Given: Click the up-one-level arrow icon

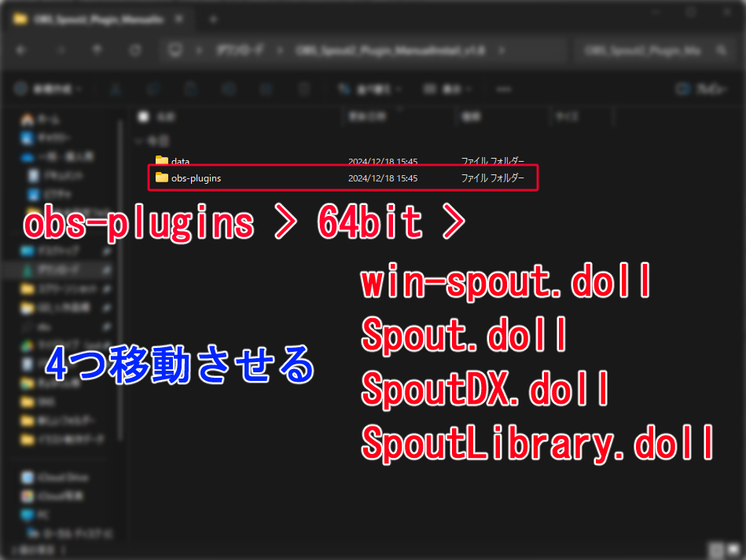Looking at the screenshot, I should (x=96, y=49).
